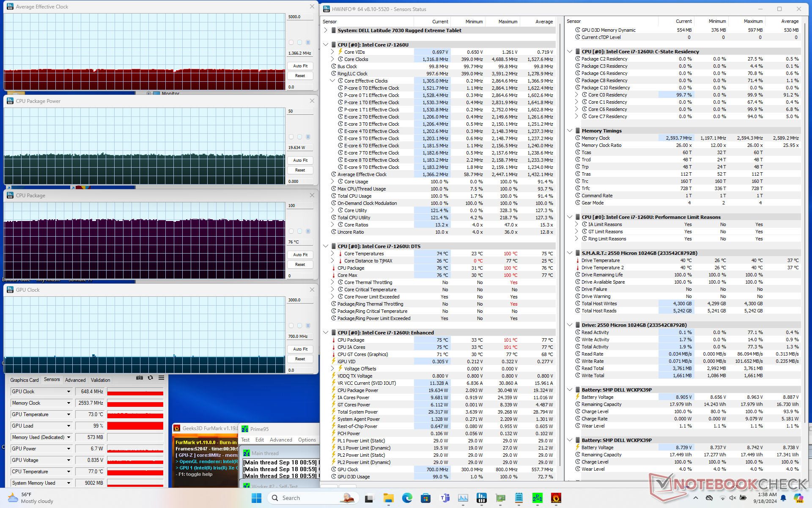Open the GPU Temperature sensor dropdown
Image resolution: width=812 pixels, height=508 pixels.
click(69, 414)
